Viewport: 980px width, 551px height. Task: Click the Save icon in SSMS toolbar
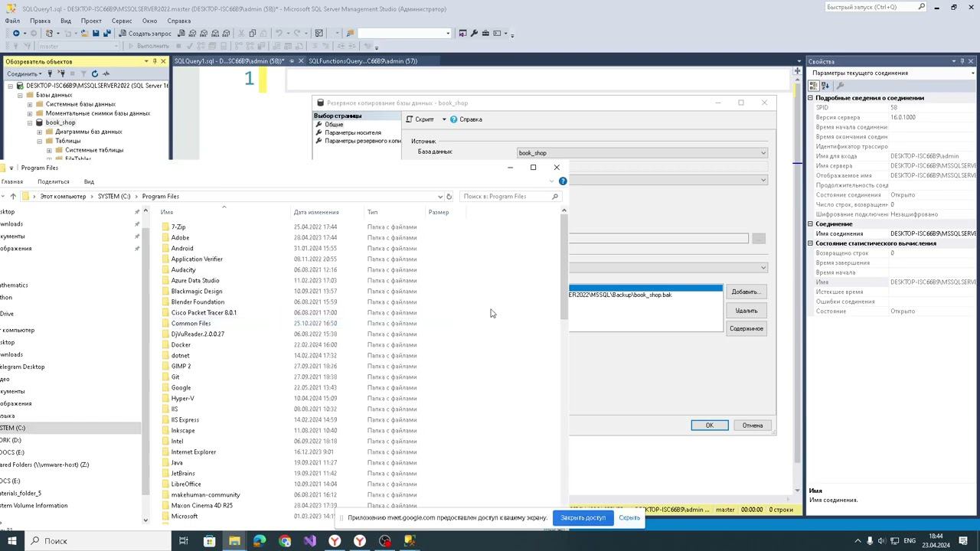96,34
